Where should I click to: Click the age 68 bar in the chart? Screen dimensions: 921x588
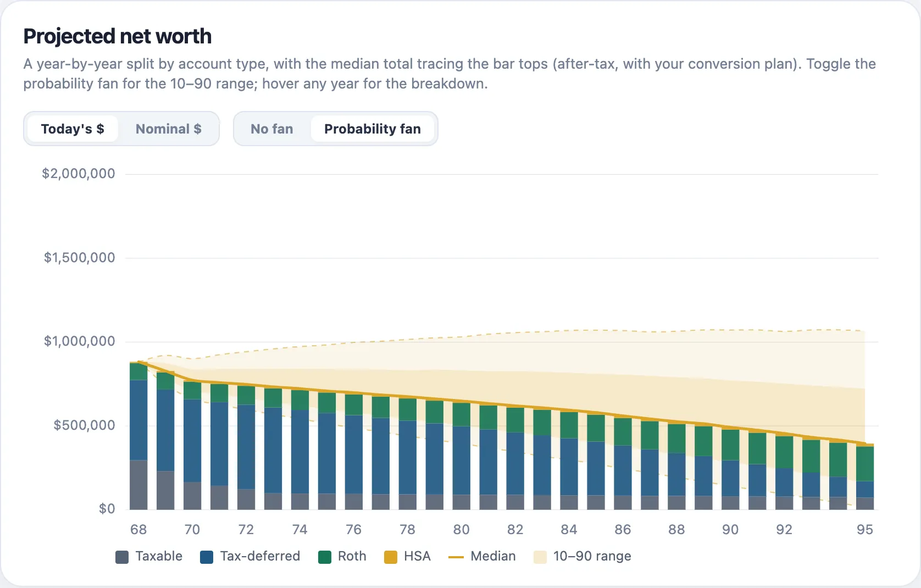pyautogui.click(x=138, y=435)
